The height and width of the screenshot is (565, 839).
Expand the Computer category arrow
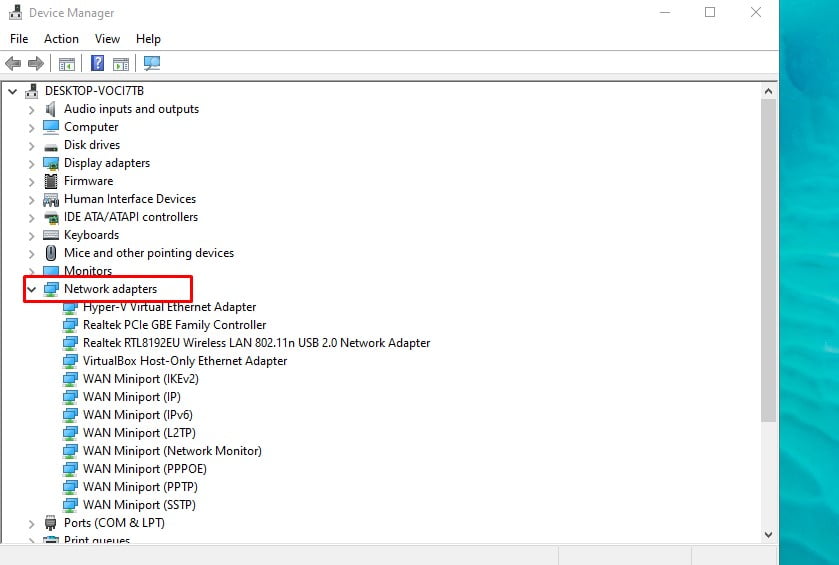pos(31,128)
